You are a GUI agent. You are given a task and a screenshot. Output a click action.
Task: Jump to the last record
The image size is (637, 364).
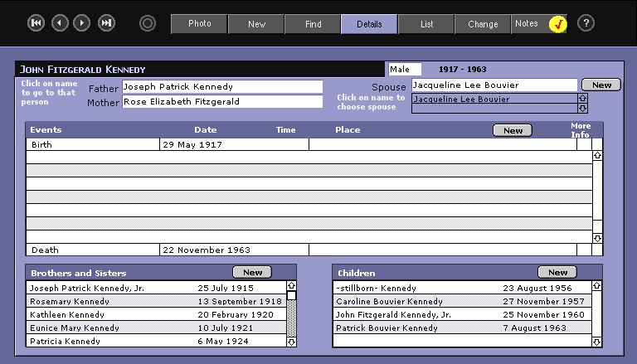coord(106,22)
